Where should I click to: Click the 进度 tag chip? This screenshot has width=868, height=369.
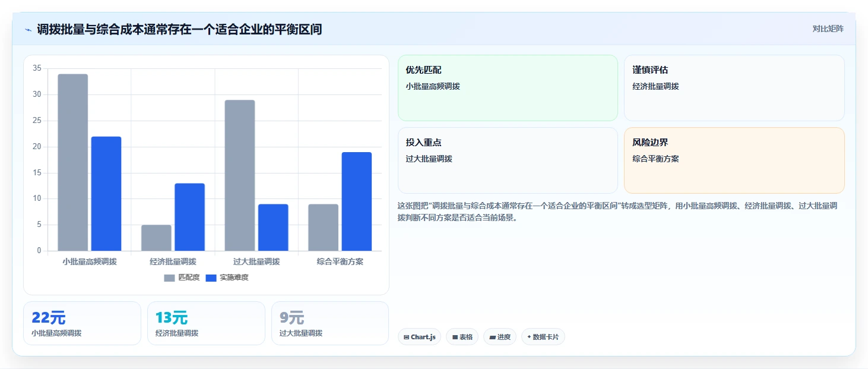click(500, 337)
